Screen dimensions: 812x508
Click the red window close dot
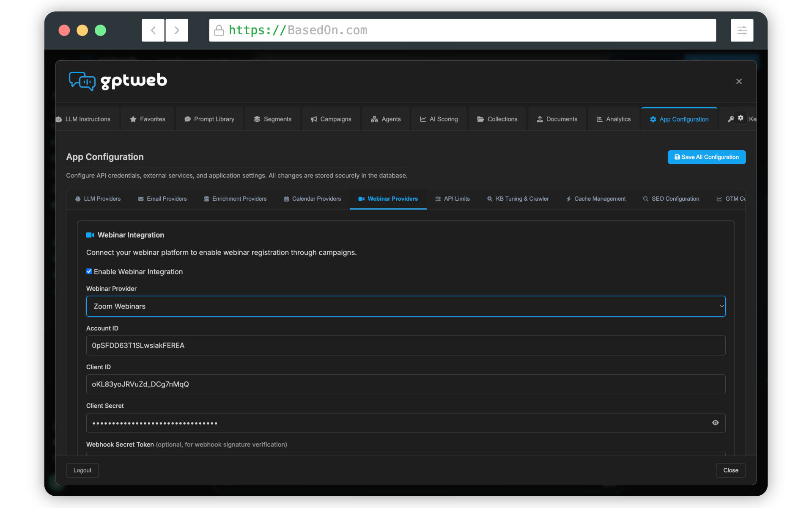tap(64, 30)
